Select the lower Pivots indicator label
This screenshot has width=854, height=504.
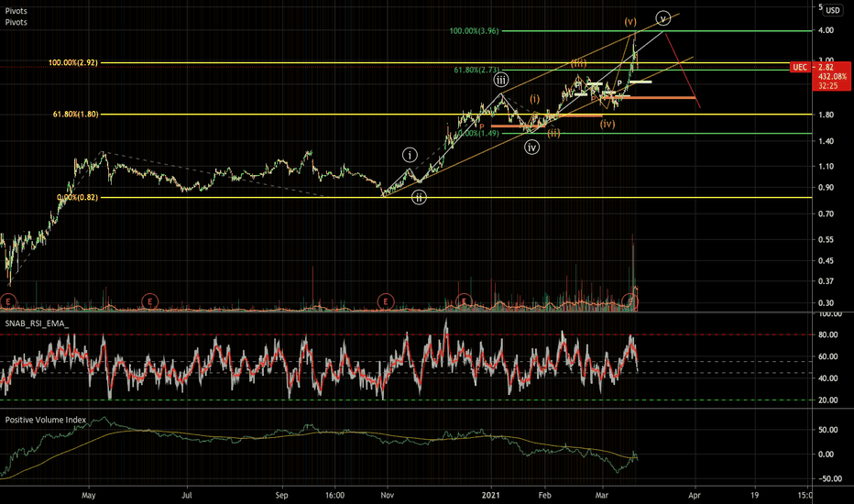click(16, 22)
